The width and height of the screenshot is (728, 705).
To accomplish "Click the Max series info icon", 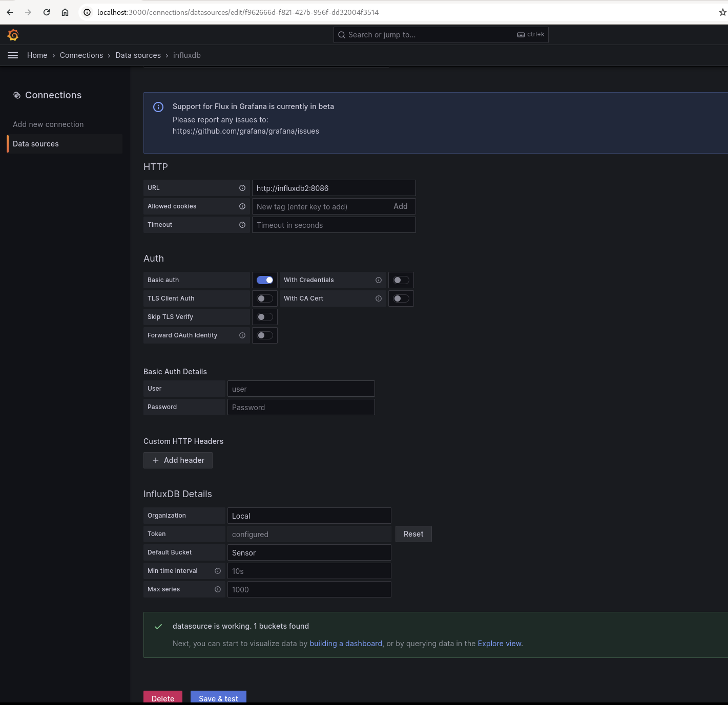I will [x=218, y=589].
